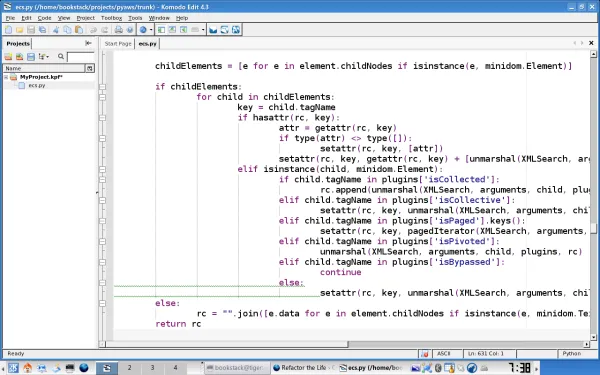Click the editor vertical scrollbar thumb
600x375 pixels.
(593, 228)
